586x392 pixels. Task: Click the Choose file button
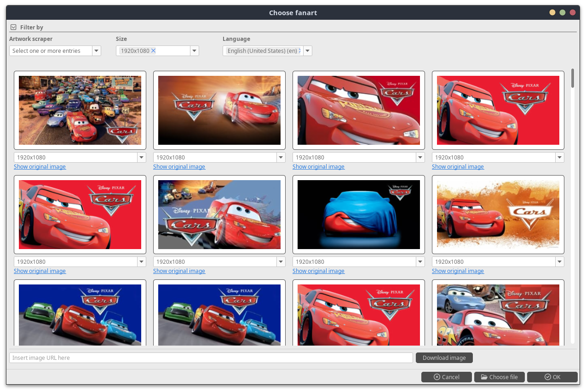[499, 377]
